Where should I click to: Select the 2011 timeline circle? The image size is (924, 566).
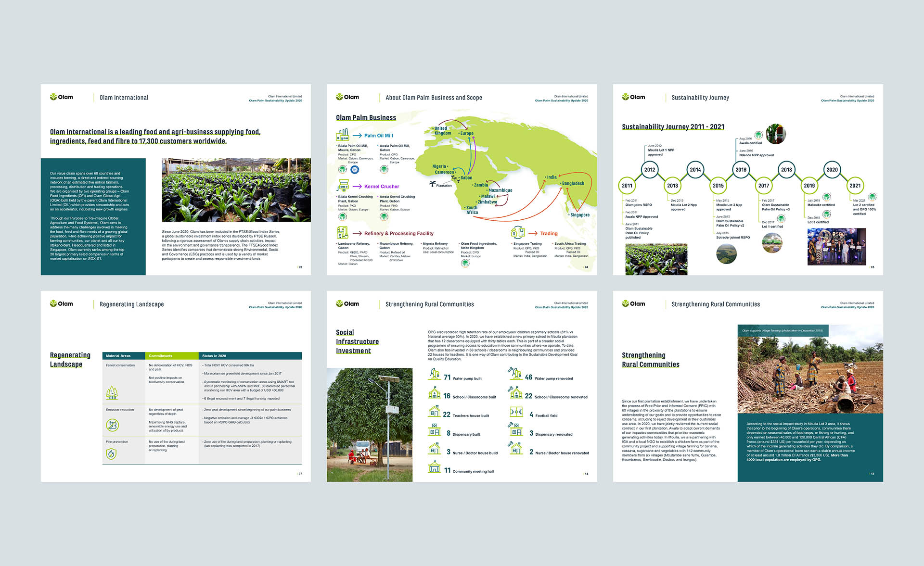pyautogui.click(x=627, y=186)
